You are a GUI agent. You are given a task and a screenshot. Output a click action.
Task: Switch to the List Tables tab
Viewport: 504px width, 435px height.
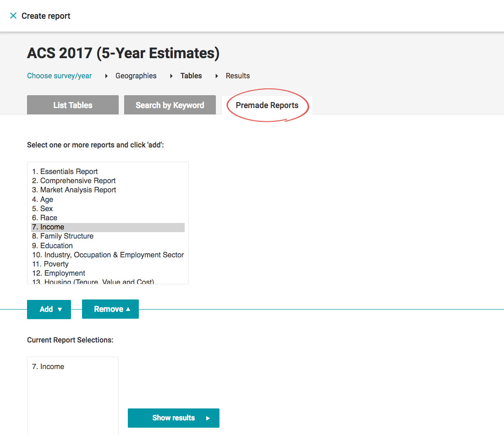click(x=73, y=105)
